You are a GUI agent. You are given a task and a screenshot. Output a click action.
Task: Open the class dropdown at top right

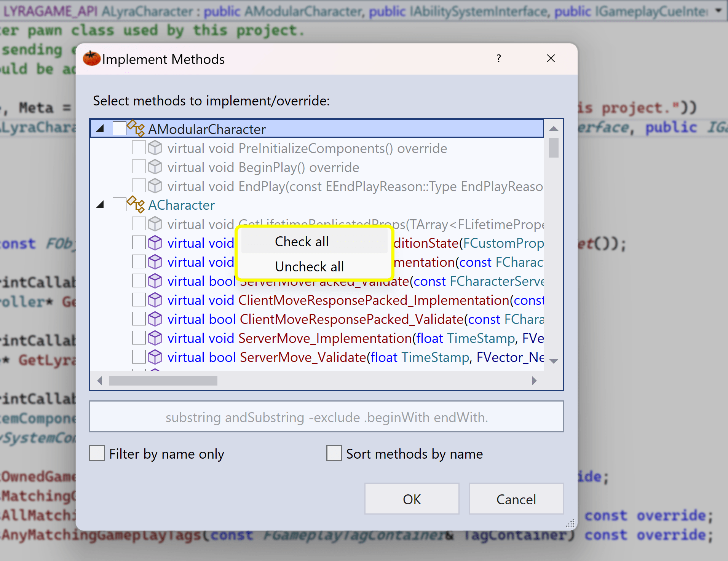pos(718,11)
